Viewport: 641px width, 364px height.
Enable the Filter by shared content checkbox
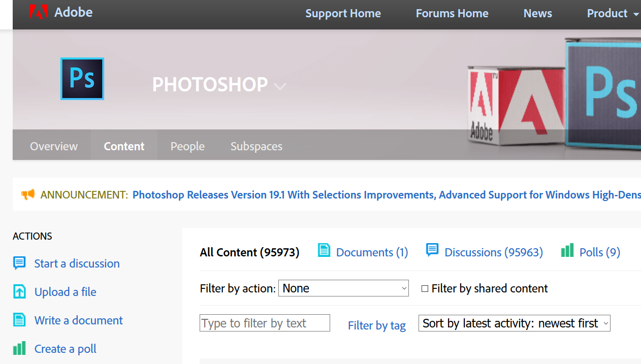tap(425, 289)
